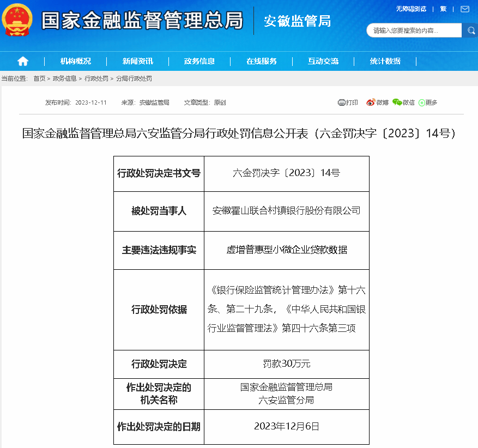Viewport: 478px width, 448px height.
Task: Click the 政务信息 breadcrumb link
Action: pyautogui.click(x=65, y=78)
